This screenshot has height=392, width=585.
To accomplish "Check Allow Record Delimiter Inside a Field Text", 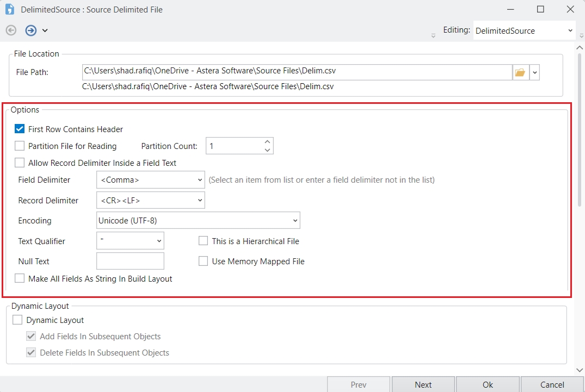I will (20, 163).
